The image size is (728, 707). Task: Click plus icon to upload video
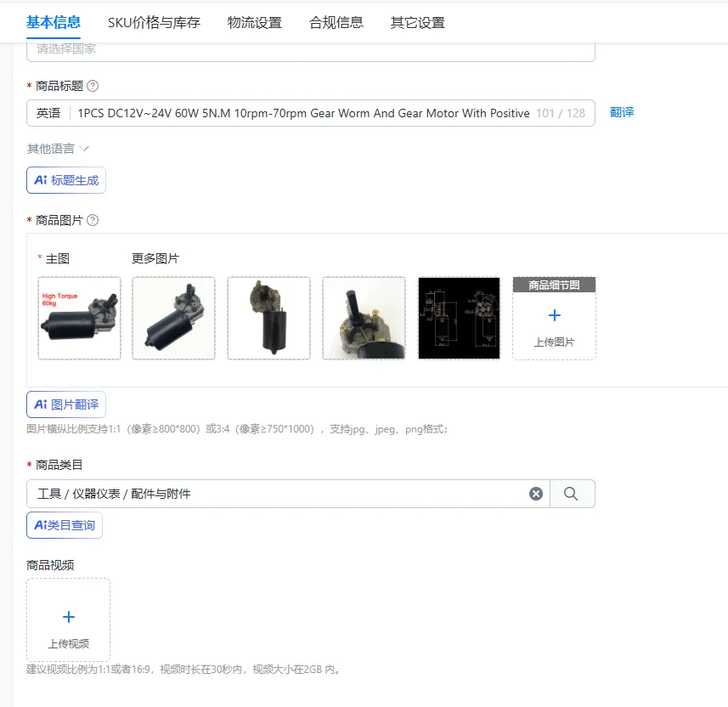[x=69, y=617]
